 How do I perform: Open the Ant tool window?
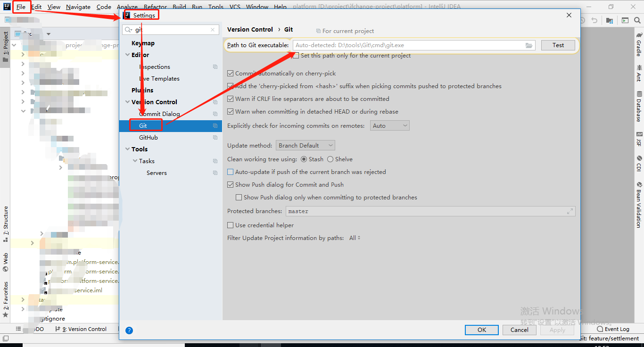pyautogui.click(x=639, y=73)
